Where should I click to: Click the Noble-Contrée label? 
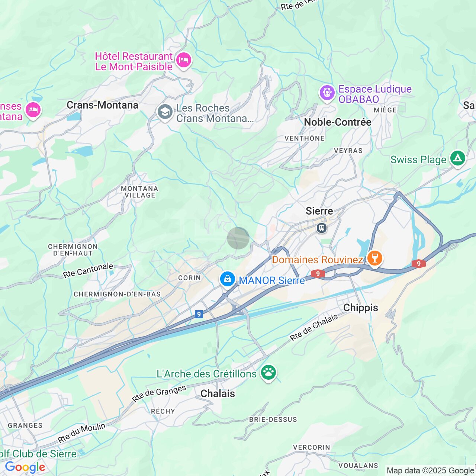click(x=338, y=122)
